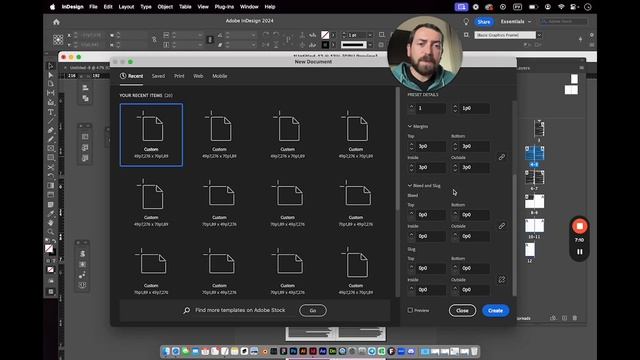The width and height of the screenshot is (640, 360).
Task: Select the Rectangle Frame tool
Action: point(51,149)
